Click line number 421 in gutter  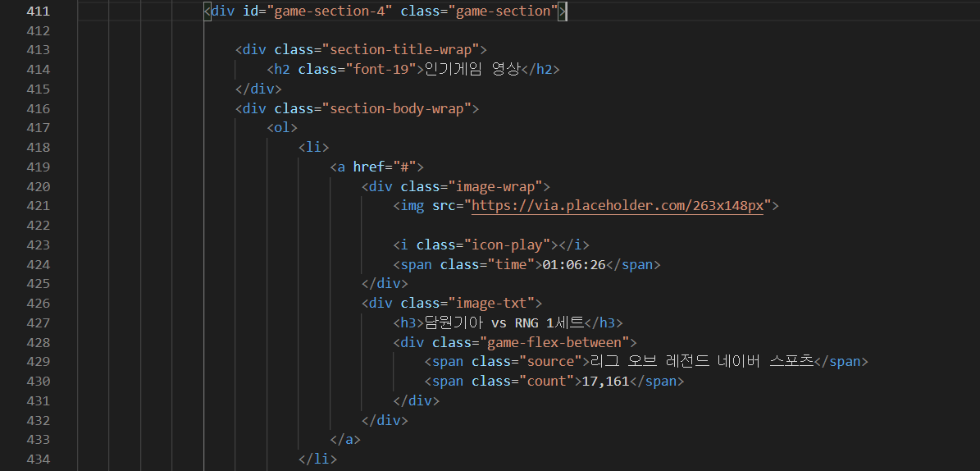[39, 206]
